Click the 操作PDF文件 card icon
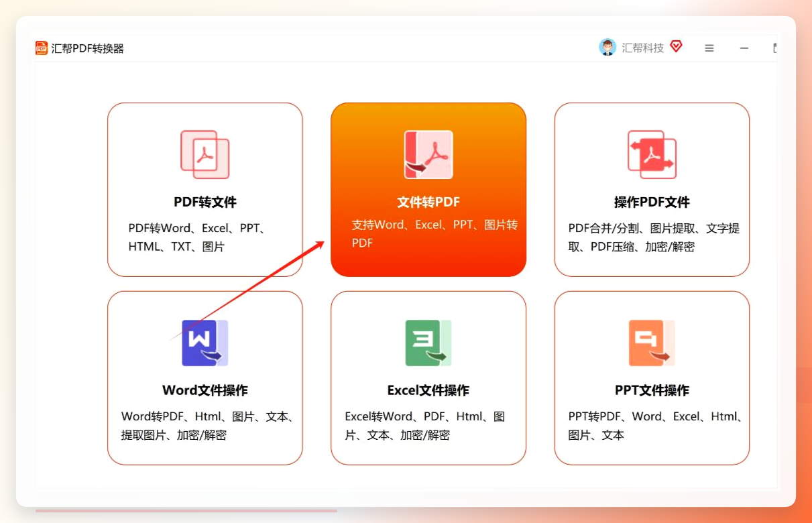 click(x=652, y=155)
